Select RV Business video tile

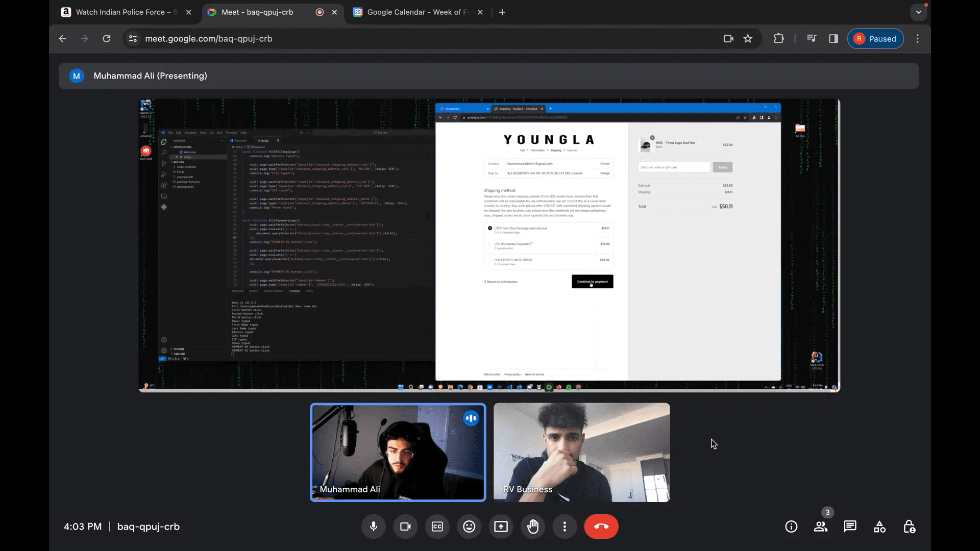pos(582,453)
